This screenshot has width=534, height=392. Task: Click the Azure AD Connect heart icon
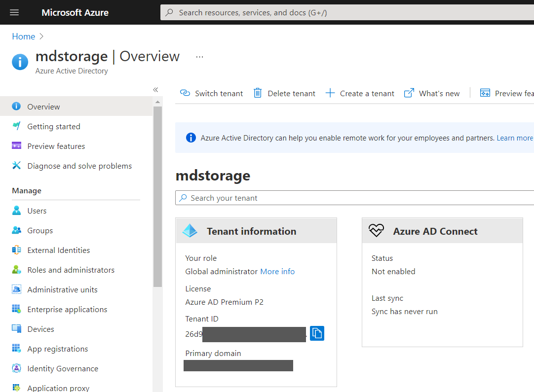377,231
